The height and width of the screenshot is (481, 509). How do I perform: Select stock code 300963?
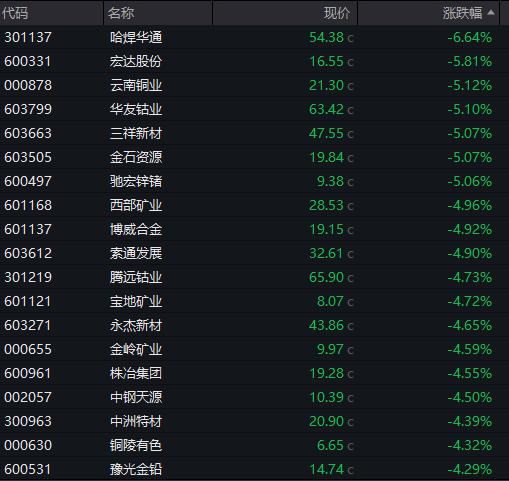click(28, 421)
